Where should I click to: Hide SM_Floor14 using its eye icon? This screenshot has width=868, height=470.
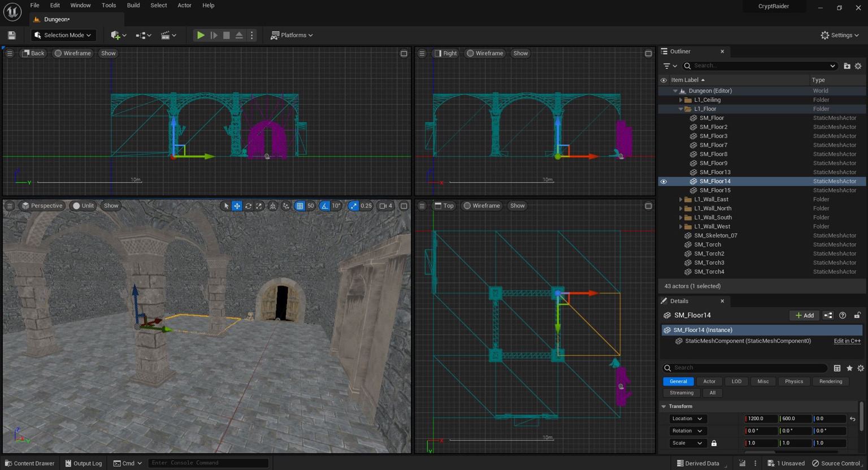663,182
